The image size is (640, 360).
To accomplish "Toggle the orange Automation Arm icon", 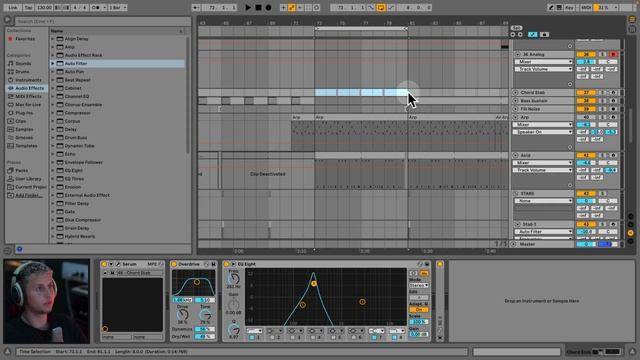I will (292, 7).
